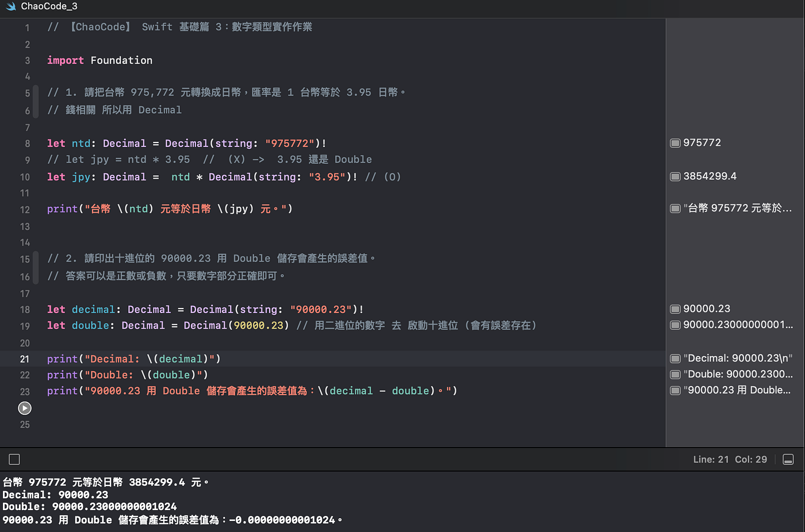Click 'jpy' variable declaration on line 10
Image resolution: width=805 pixels, height=532 pixels.
click(x=81, y=176)
